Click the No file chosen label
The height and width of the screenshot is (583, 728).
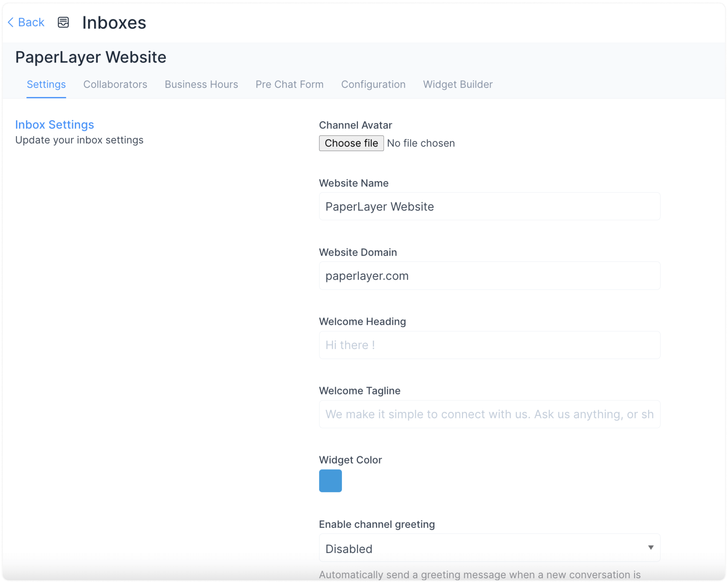tap(420, 143)
